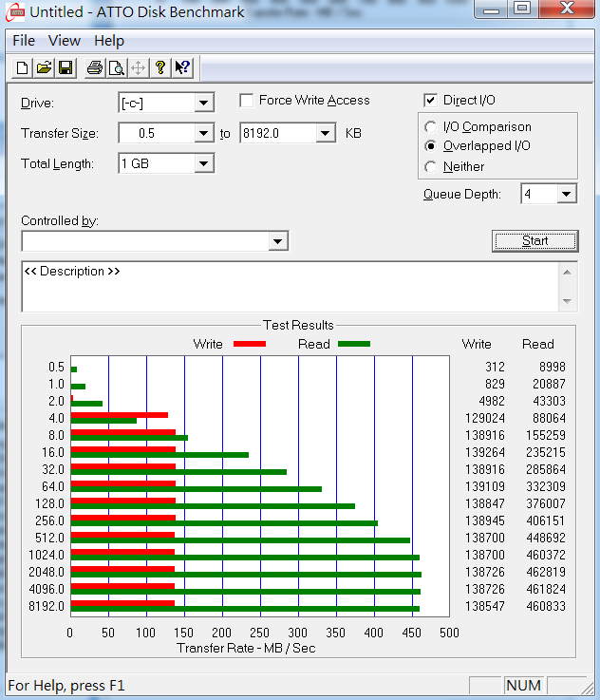Click the four-arrow move toolbar icon
600x700 pixels.
tap(139, 67)
